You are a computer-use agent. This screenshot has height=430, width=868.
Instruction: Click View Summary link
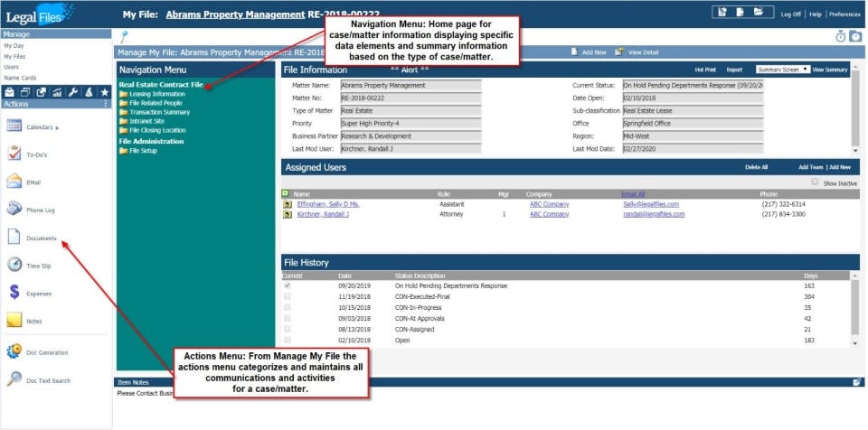point(830,70)
